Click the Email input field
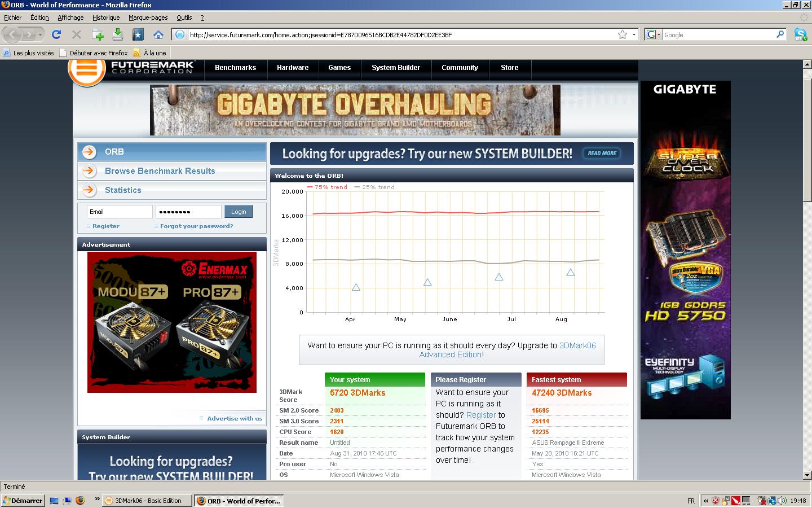This screenshot has height=508, width=812. [120, 212]
